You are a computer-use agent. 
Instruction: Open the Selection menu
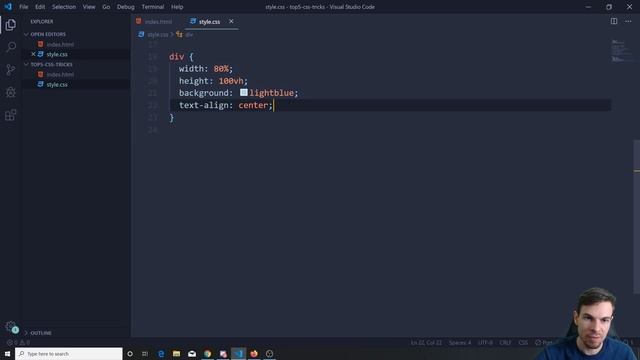[x=64, y=7]
